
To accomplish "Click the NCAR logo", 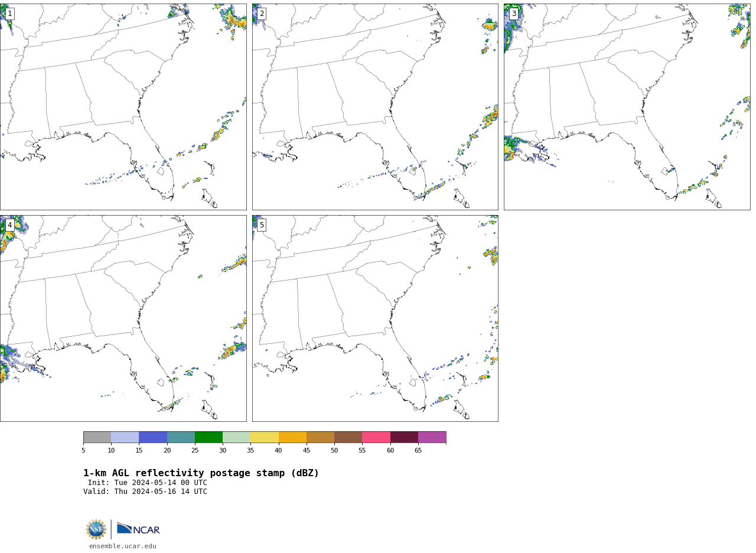I will [138, 529].
